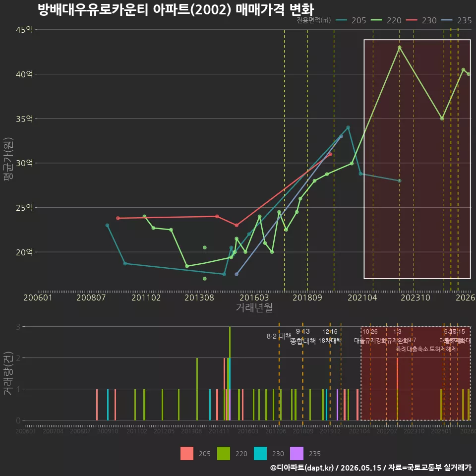Click the green 220 legend swatch
This screenshot has width=476, height=476.
224,454
